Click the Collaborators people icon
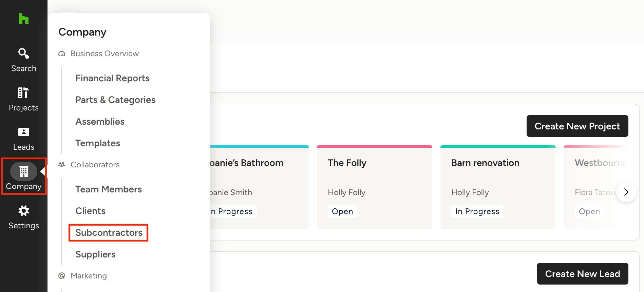 pyautogui.click(x=62, y=165)
